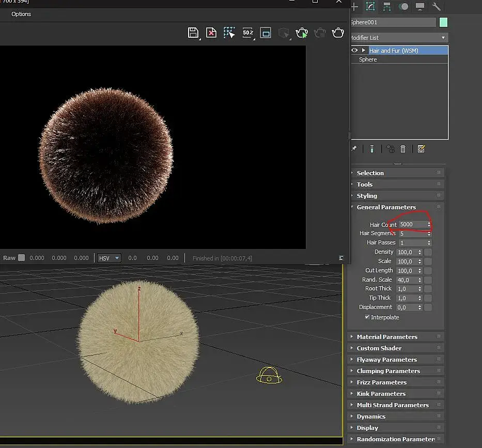Open the Motion panel tab icon

(x=403, y=7)
